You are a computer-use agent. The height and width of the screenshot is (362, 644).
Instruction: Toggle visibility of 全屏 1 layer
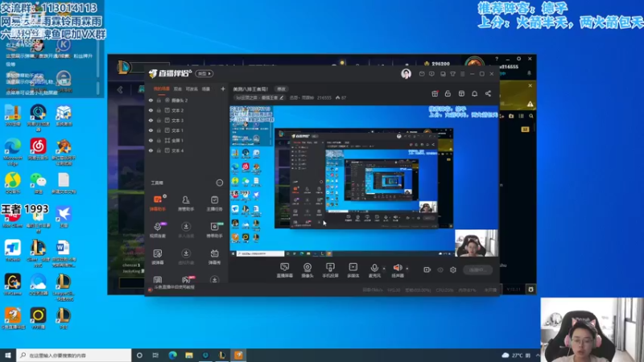tap(151, 140)
